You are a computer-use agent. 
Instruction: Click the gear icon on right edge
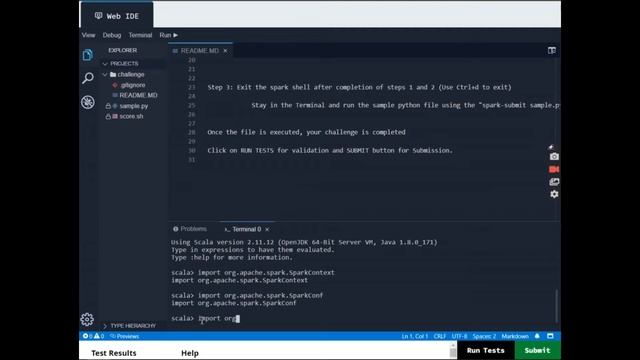coord(554,194)
